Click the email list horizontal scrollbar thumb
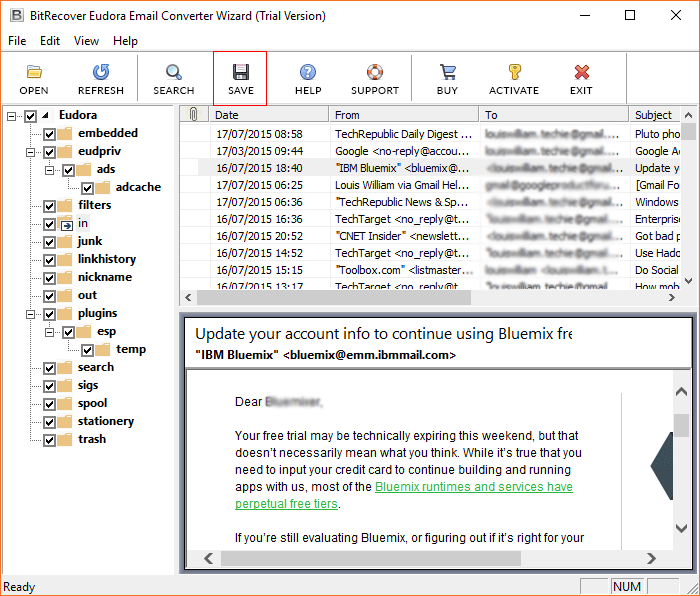This screenshot has height=596, width=700. (333, 297)
